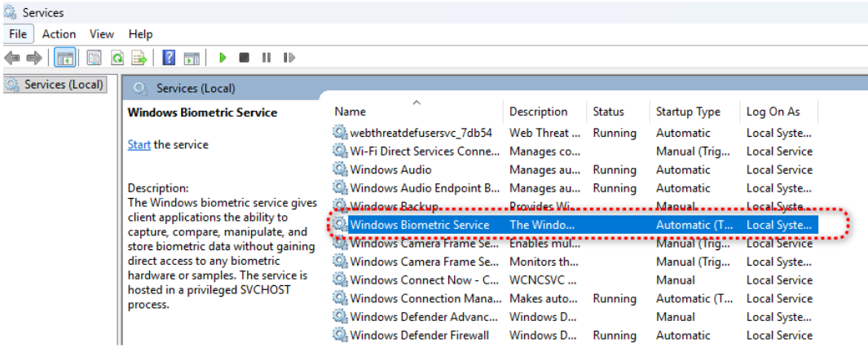This screenshot has height=352, width=868.
Task: Click 'Web Threat ...' description cell
Action: [x=544, y=133]
